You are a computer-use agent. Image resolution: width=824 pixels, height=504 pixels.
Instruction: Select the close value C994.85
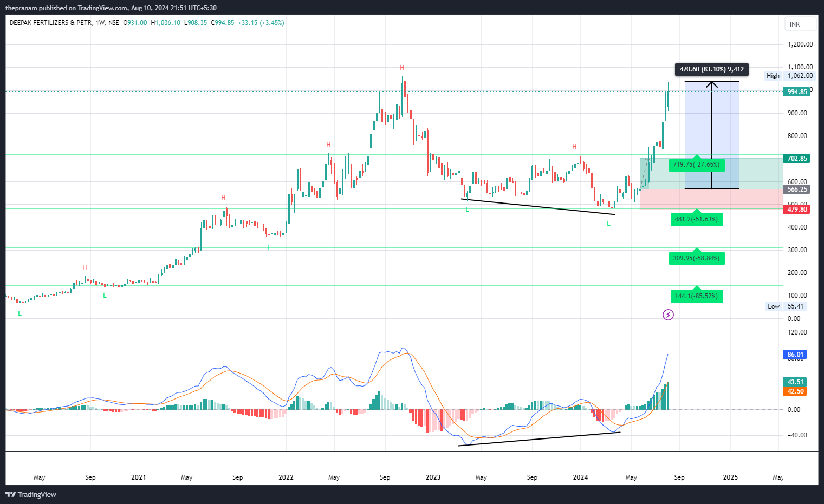[x=223, y=23]
